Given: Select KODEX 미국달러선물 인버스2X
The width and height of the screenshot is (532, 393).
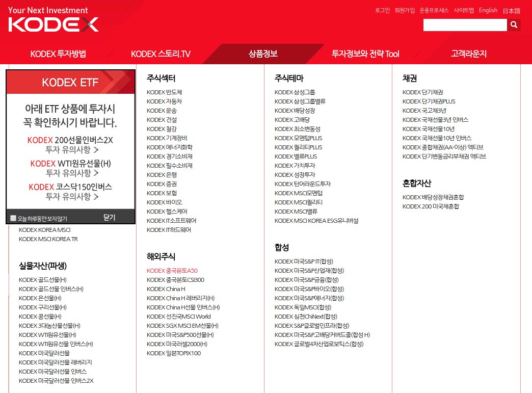Looking at the screenshot, I should coord(56,380).
